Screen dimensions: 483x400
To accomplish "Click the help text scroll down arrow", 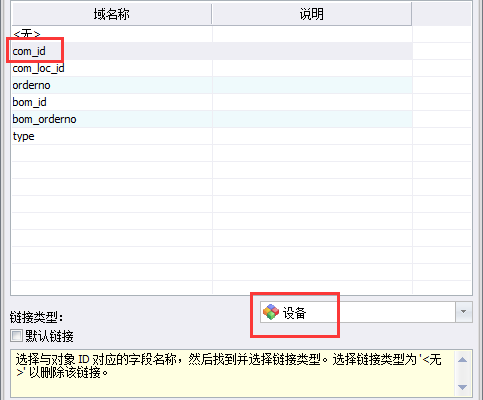I will (x=462, y=387).
